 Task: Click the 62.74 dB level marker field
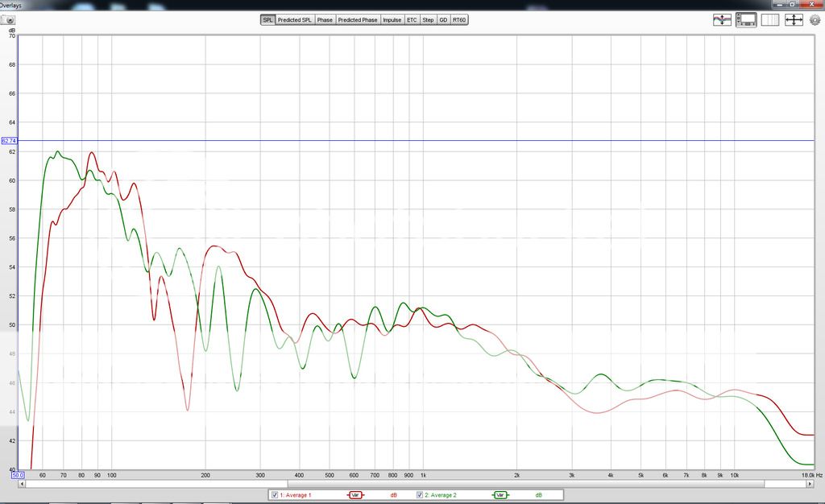9,138
